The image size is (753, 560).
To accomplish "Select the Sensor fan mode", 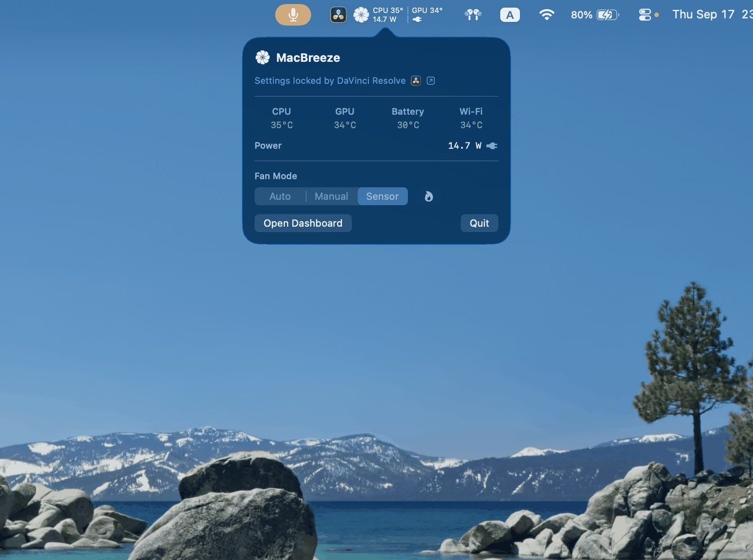I will (x=382, y=196).
